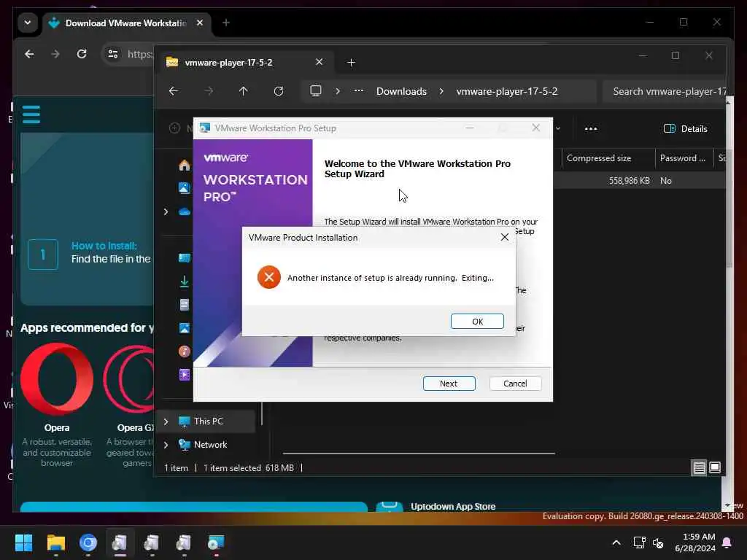747x560 pixels.
Task: Select This PC in sidebar
Action: [x=208, y=421]
